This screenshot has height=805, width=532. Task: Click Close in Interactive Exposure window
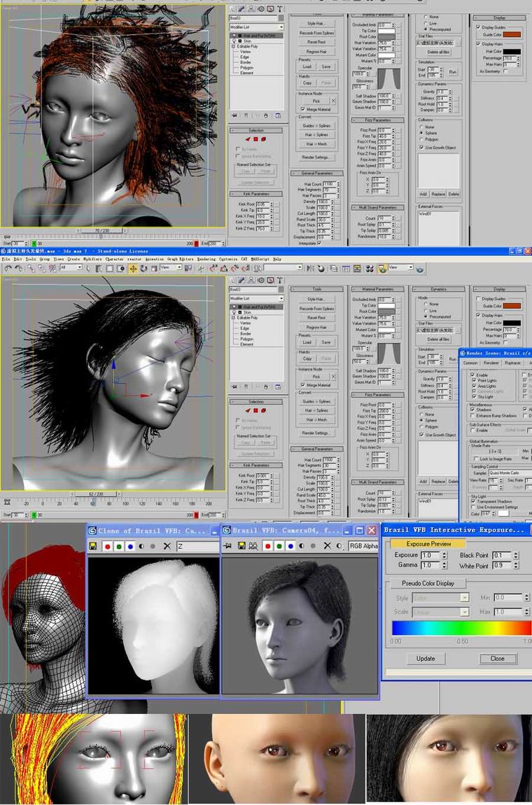[498, 659]
